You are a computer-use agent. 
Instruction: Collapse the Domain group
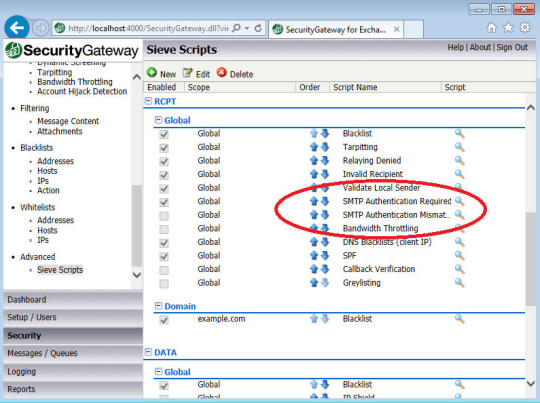tap(158, 306)
